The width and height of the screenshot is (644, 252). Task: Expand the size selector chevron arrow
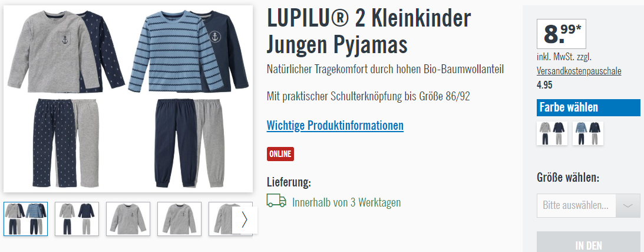click(628, 205)
